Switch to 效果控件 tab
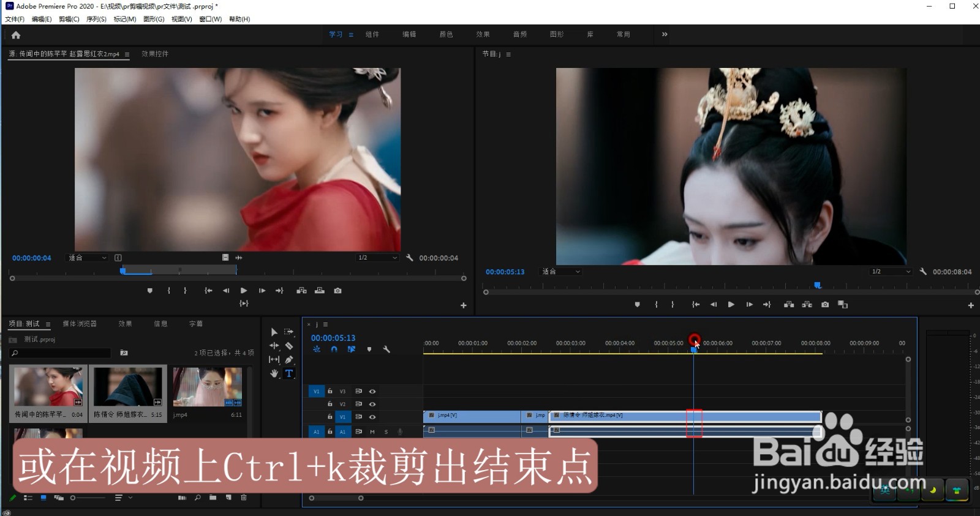The width and height of the screenshot is (980, 516). coord(155,54)
